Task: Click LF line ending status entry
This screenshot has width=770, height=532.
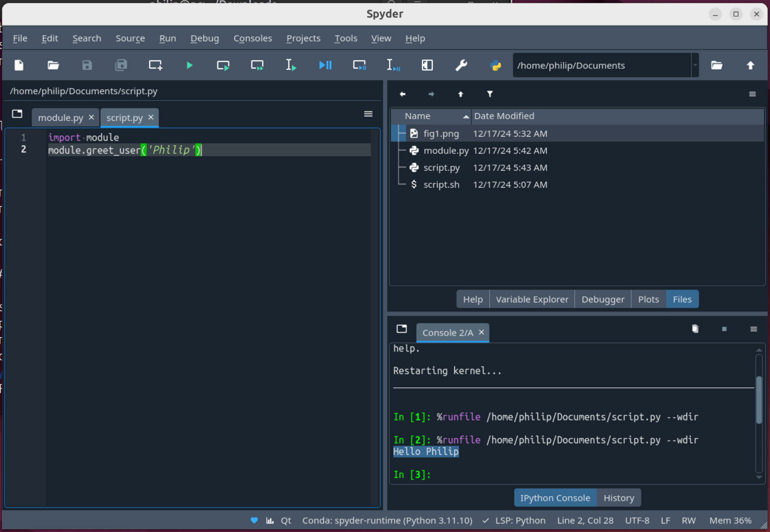Action: click(x=665, y=520)
